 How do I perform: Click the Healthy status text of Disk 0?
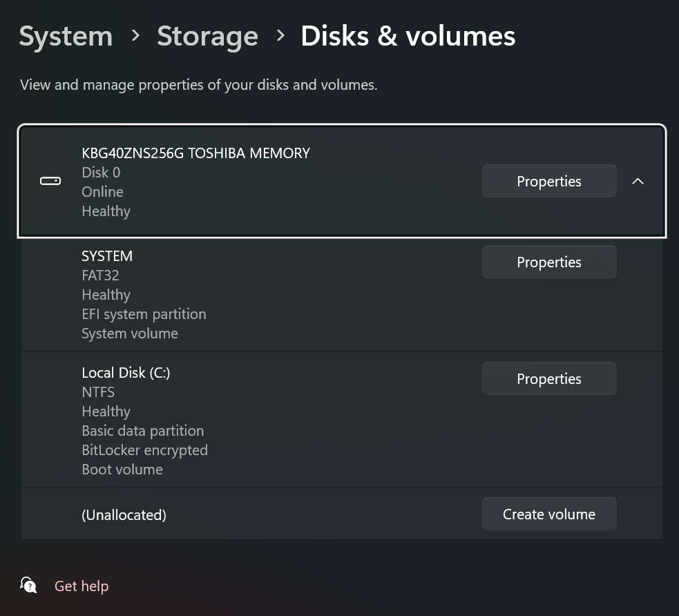pyautogui.click(x=106, y=211)
